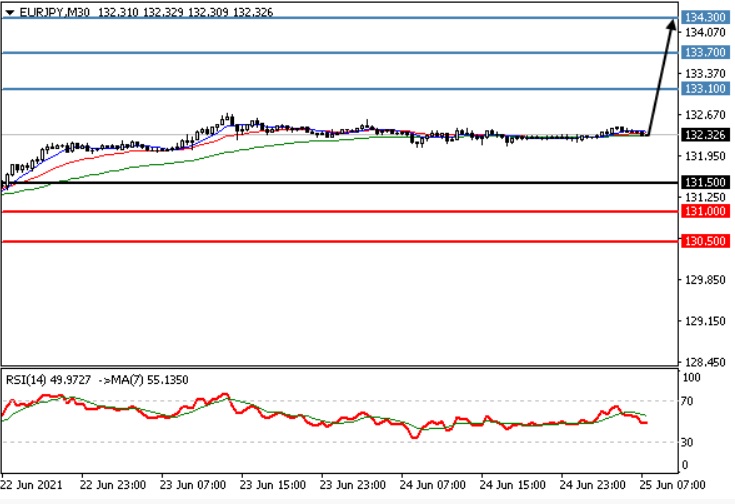
Task: Click the 131.250 price scale value
Action: [x=705, y=197]
